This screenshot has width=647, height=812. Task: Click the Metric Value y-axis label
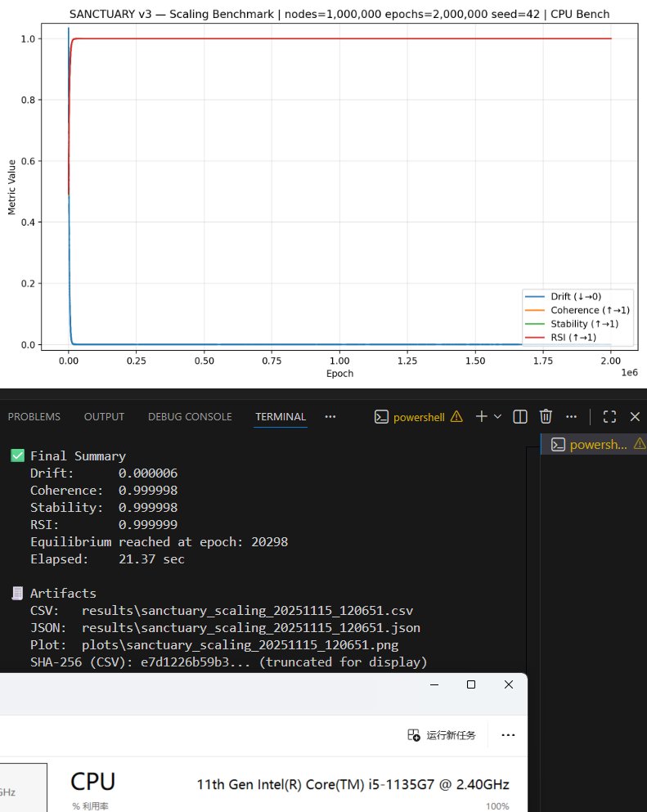point(12,187)
